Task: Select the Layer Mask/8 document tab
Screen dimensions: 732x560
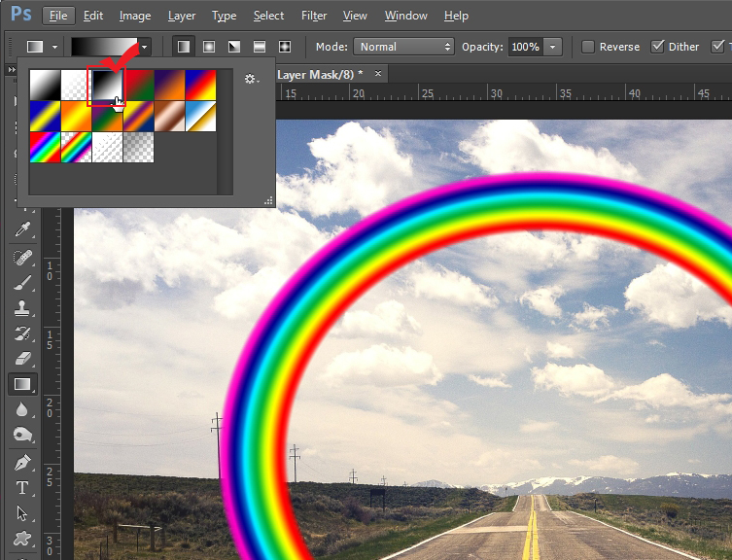Action: click(x=320, y=74)
